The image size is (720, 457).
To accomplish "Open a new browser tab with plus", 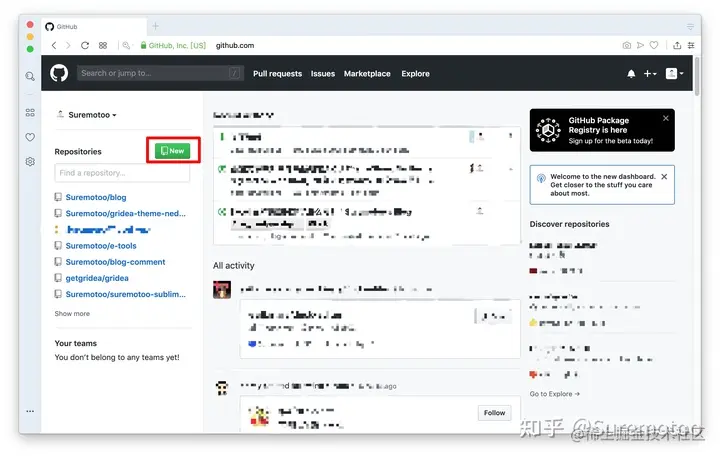I will click(x=156, y=26).
